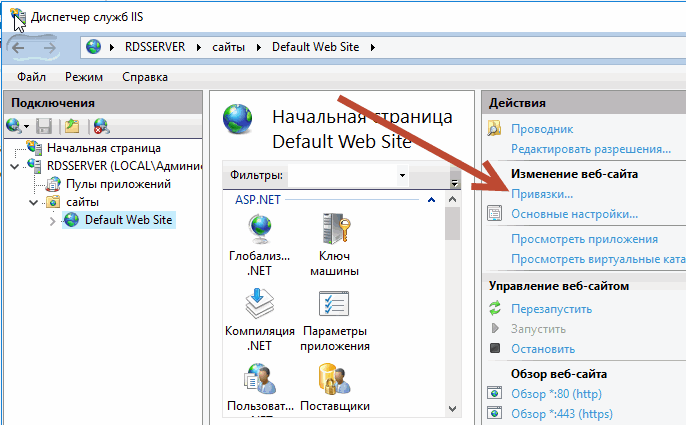Collapse the ASP.NET group section
Screen dimensions: 686x425
(x=430, y=200)
